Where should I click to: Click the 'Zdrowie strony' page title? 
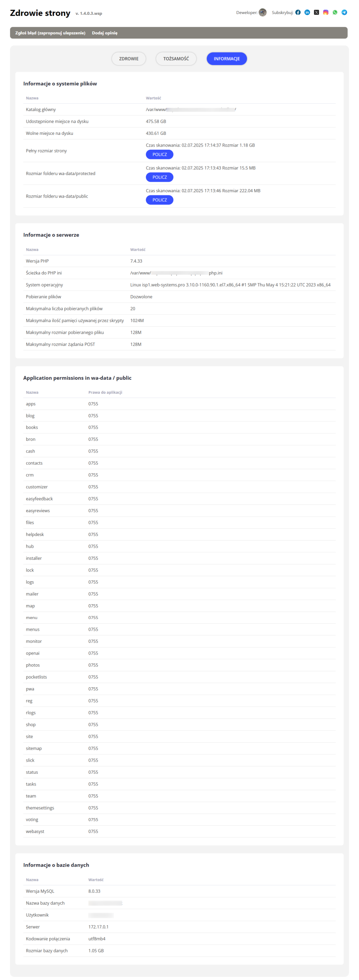coord(40,13)
